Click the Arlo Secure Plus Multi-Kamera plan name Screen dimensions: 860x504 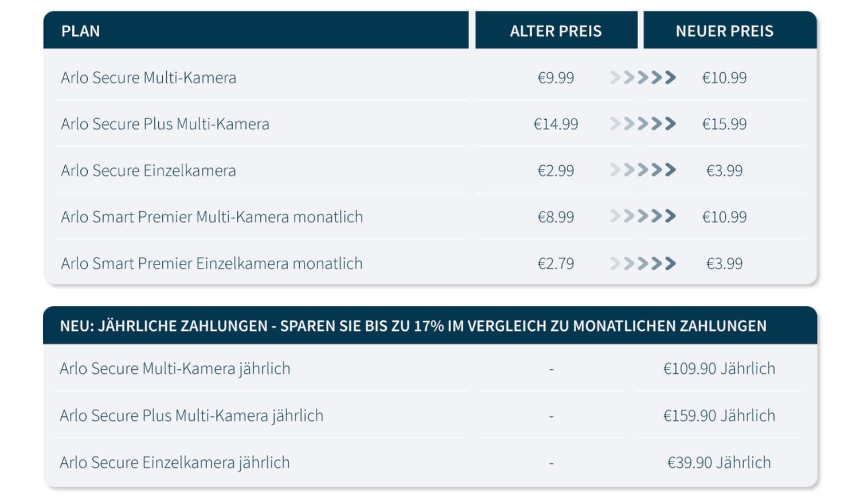[165, 124]
